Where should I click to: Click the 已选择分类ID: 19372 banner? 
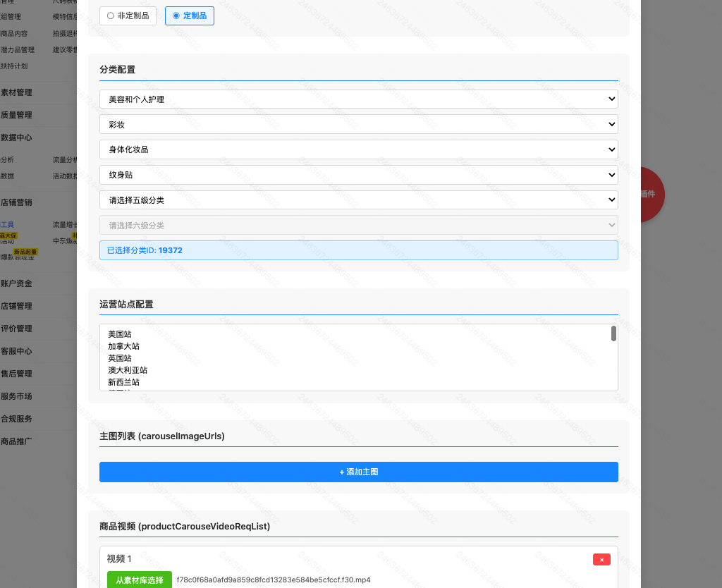tap(358, 250)
